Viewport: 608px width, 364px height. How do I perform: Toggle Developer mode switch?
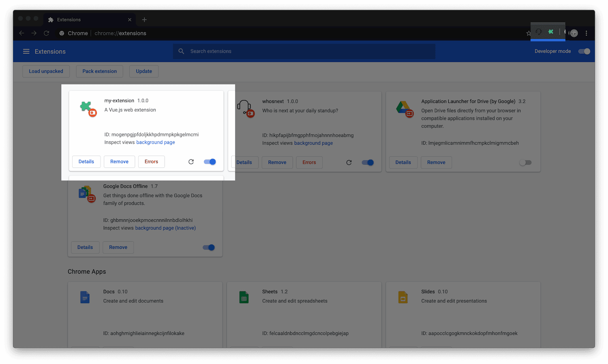tap(584, 51)
